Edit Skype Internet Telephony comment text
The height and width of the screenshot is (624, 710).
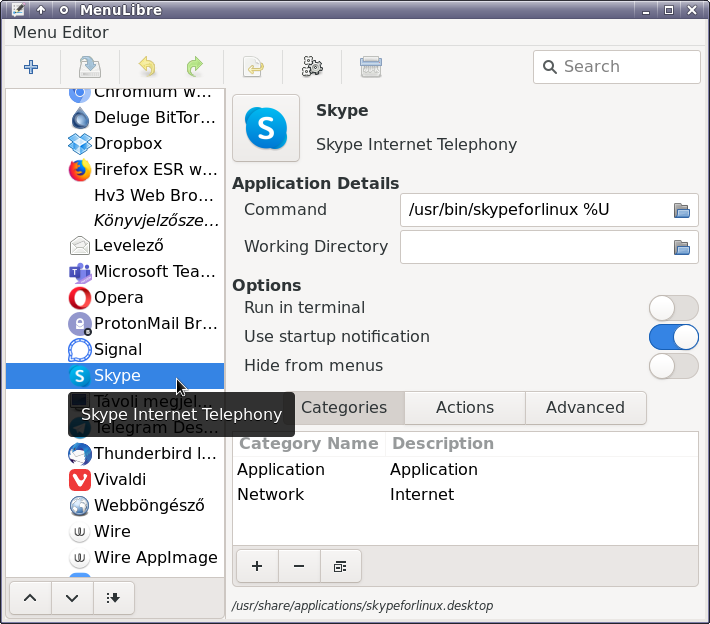point(417,145)
